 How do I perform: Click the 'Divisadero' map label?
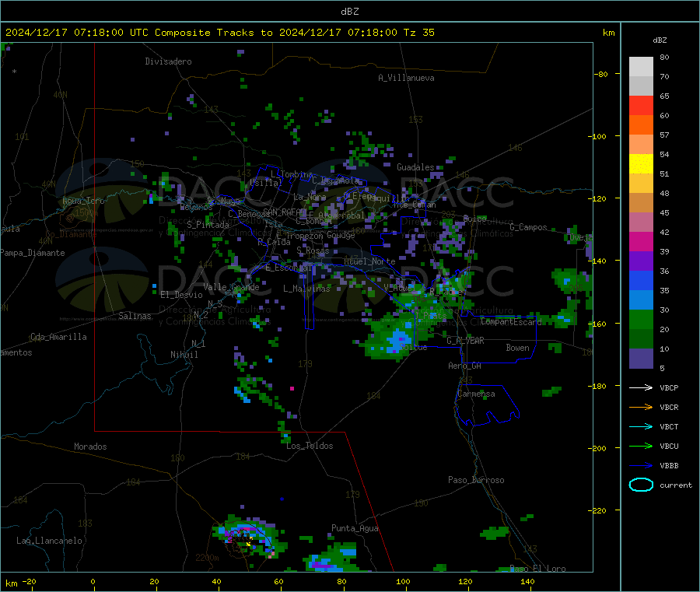click(x=168, y=61)
